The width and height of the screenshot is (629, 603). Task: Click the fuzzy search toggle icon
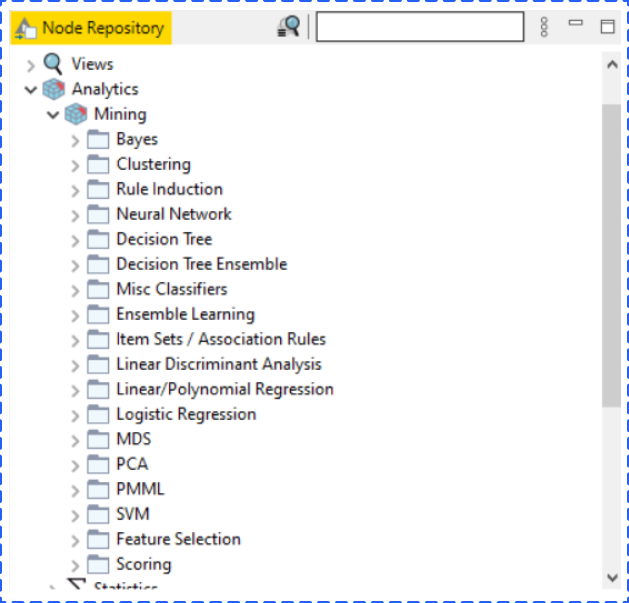click(288, 27)
